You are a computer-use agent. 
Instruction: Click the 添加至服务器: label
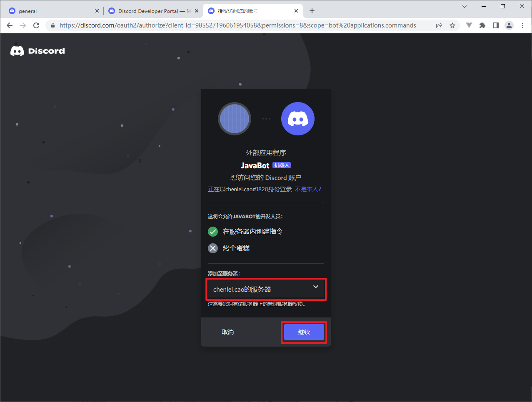(224, 274)
